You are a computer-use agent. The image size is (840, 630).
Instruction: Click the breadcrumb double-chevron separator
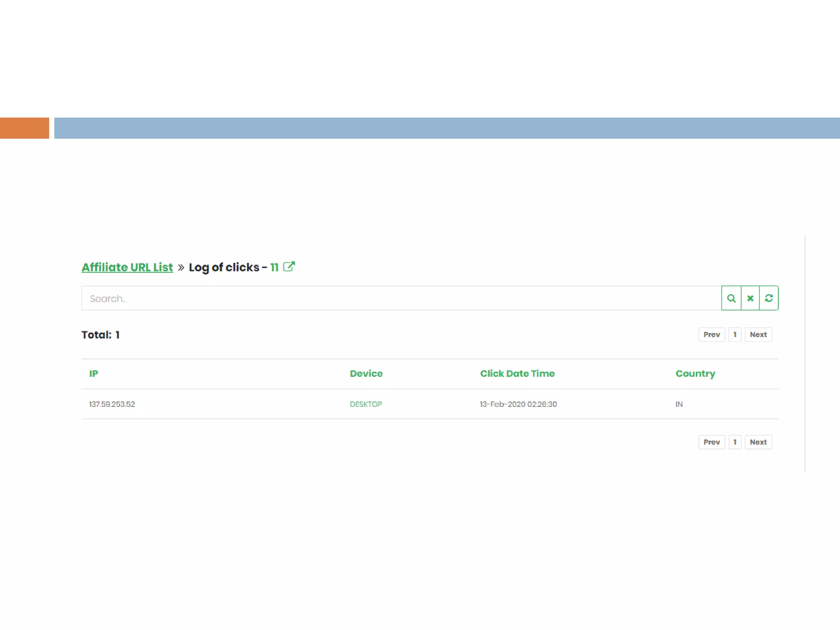pos(181,267)
